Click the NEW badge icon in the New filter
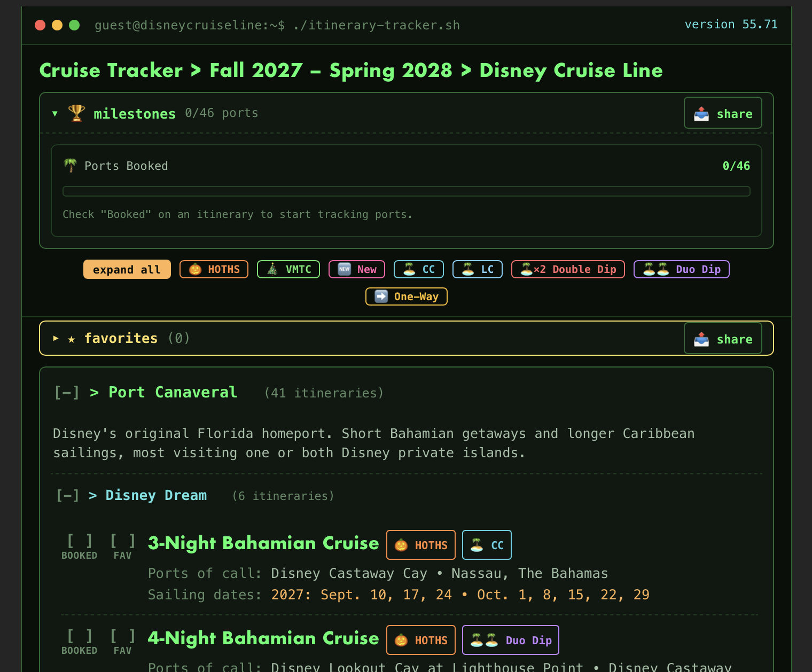 (345, 269)
